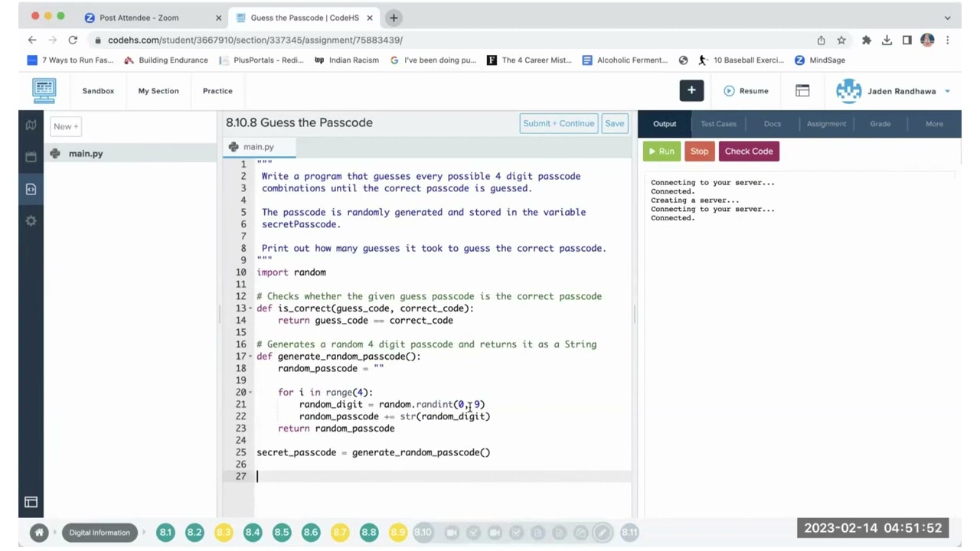Click the orange Stop button
The height and width of the screenshot is (551, 980).
(699, 152)
